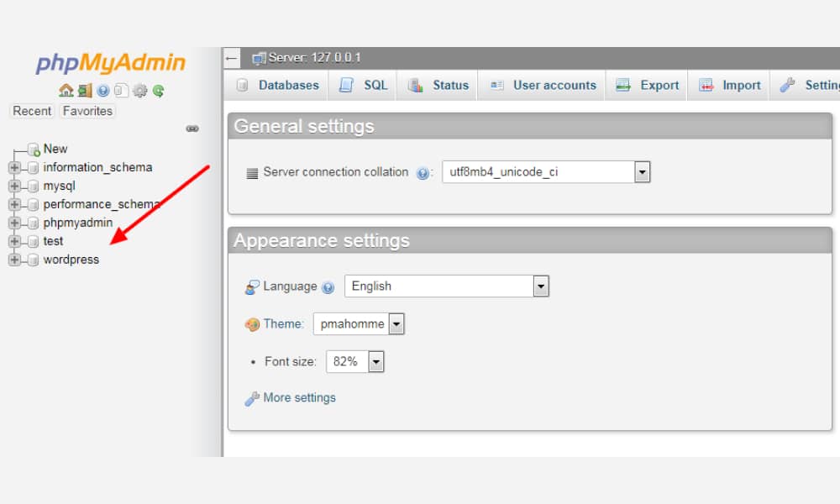Viewport: 840px width, 504px height.
Task: Go to phpMyAdmin home icon
Action: (66, 90)
